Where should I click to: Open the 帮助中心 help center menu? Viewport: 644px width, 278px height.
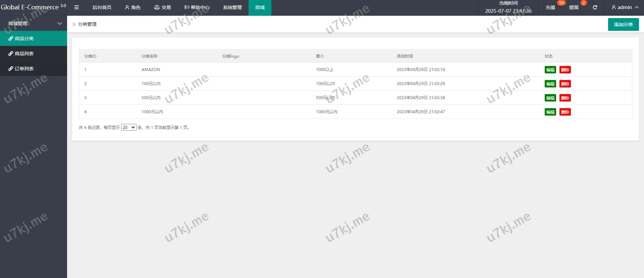click(x=197, y=7)
